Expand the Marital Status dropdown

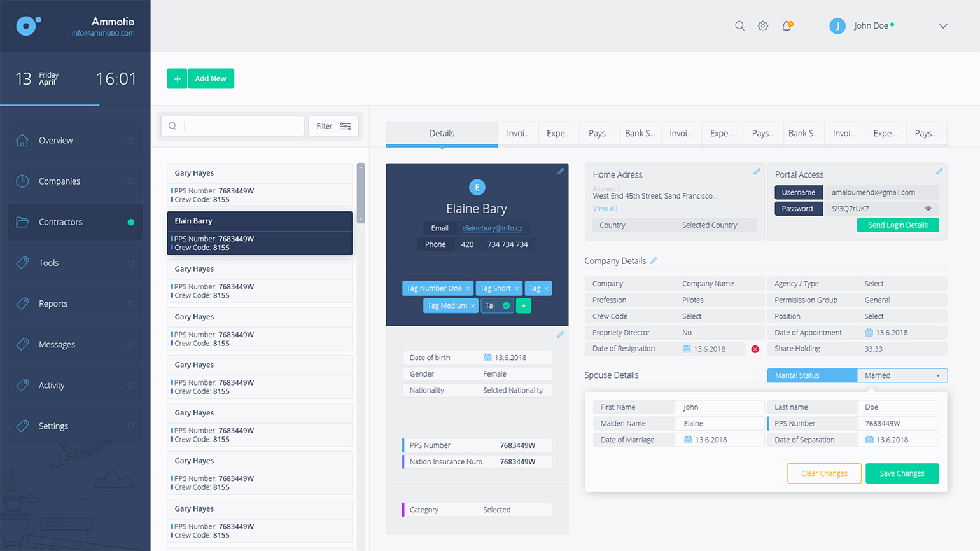click(902, 376)
